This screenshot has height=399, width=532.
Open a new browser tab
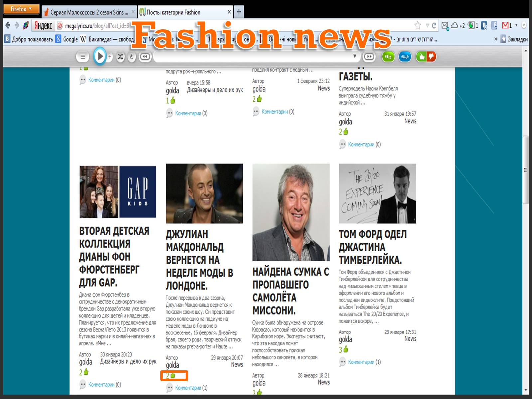(239, 12)
